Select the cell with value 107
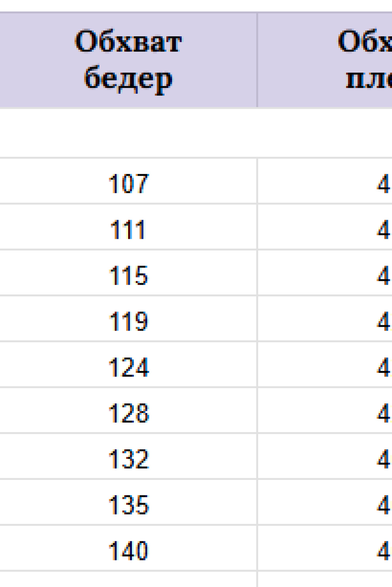The image size is (392, 587). click(x=128, y=181)
